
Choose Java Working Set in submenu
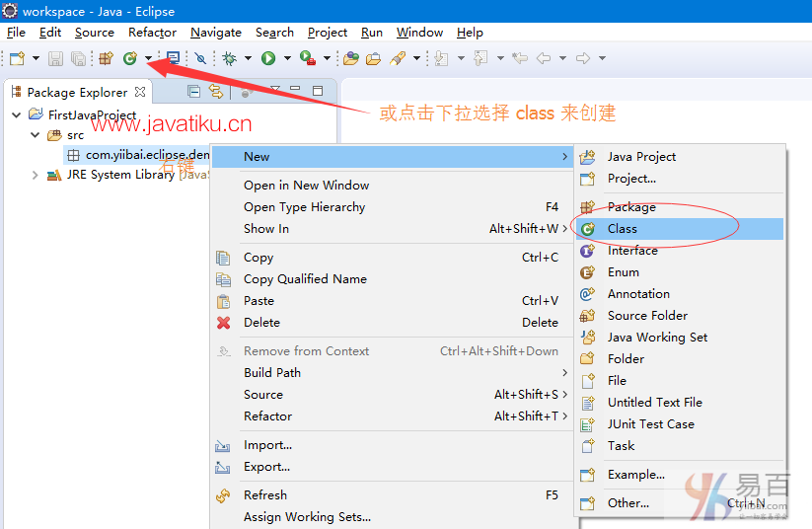tap(680, 338)
